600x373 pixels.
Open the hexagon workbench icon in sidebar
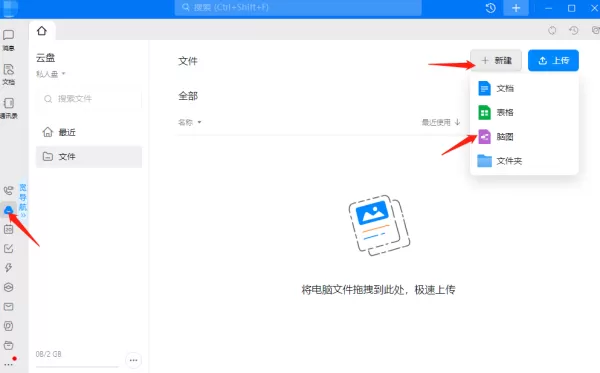pos(8,287)
